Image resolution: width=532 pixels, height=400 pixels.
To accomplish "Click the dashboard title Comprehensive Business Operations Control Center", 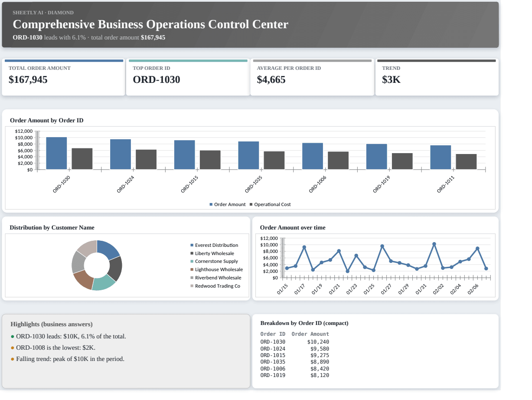I will pos(150,24).
